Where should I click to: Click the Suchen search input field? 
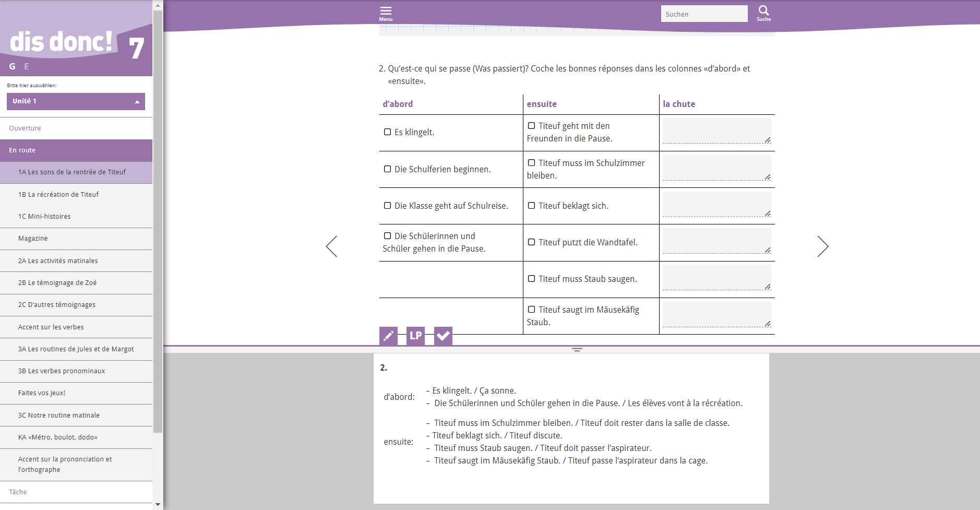tap(704, 14)
